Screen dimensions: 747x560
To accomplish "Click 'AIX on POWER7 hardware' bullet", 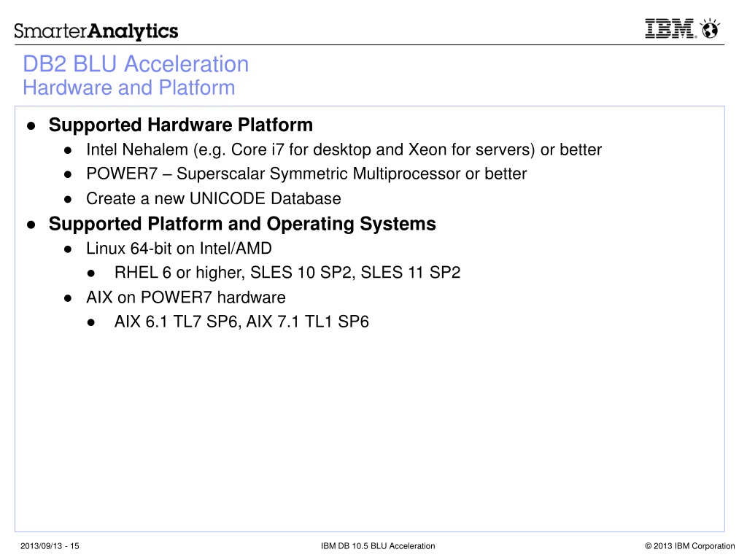I will click(x=186, y=297).
